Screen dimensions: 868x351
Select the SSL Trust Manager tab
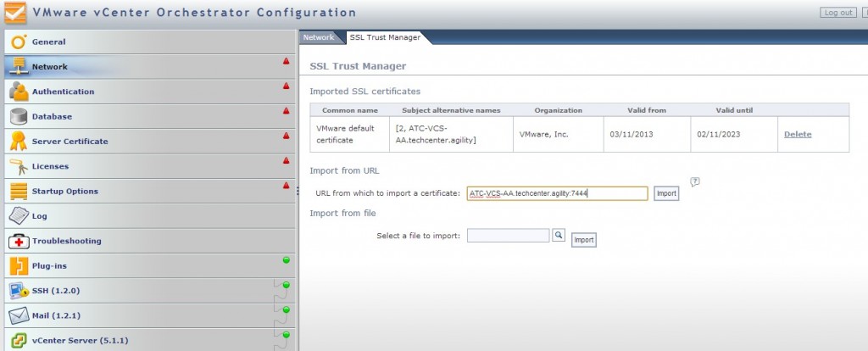coord(386,37)
